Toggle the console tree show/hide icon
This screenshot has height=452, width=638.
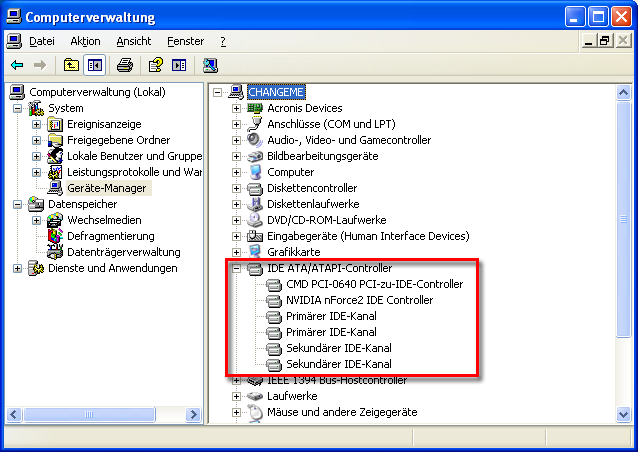(94, 65)
